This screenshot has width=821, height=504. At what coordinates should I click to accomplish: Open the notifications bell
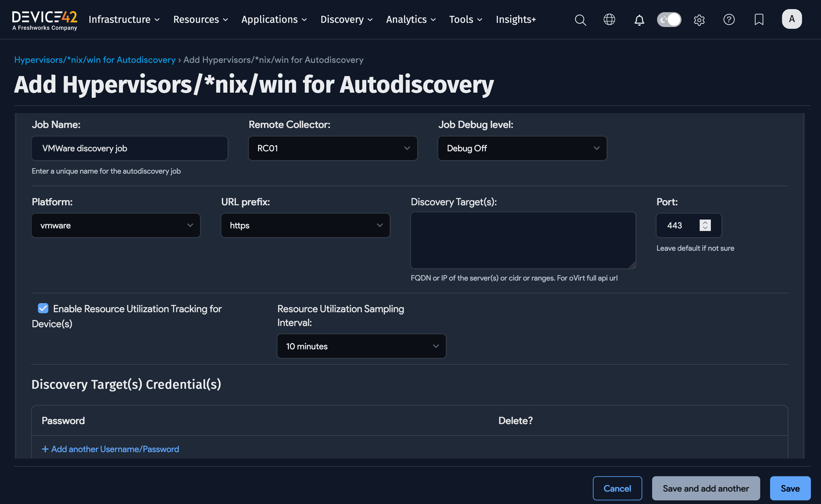639,20
